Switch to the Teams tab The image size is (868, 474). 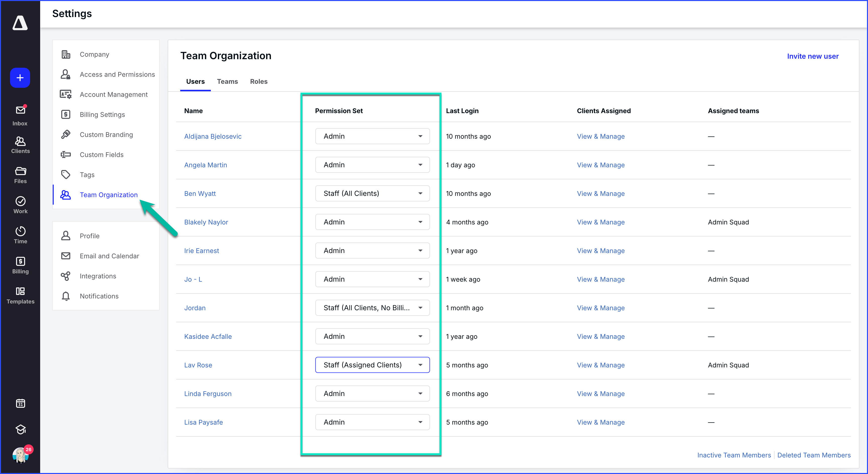(227, 82)
